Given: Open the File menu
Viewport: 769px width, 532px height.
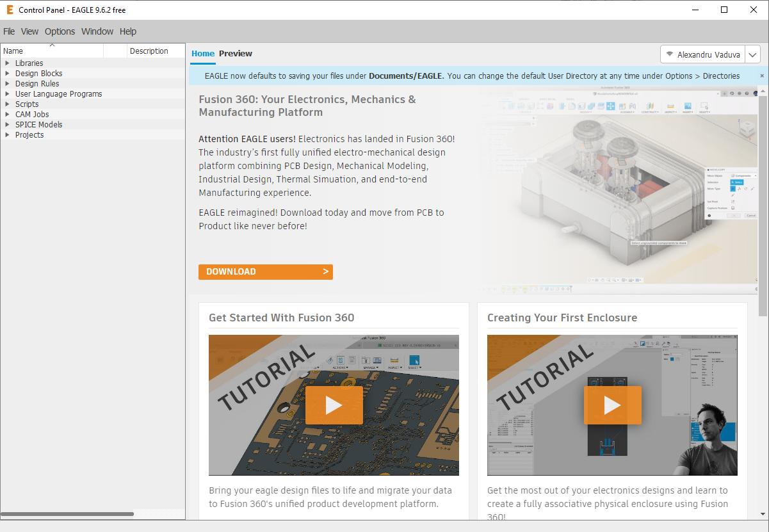Looking at the screenshot, I should 9,31.
